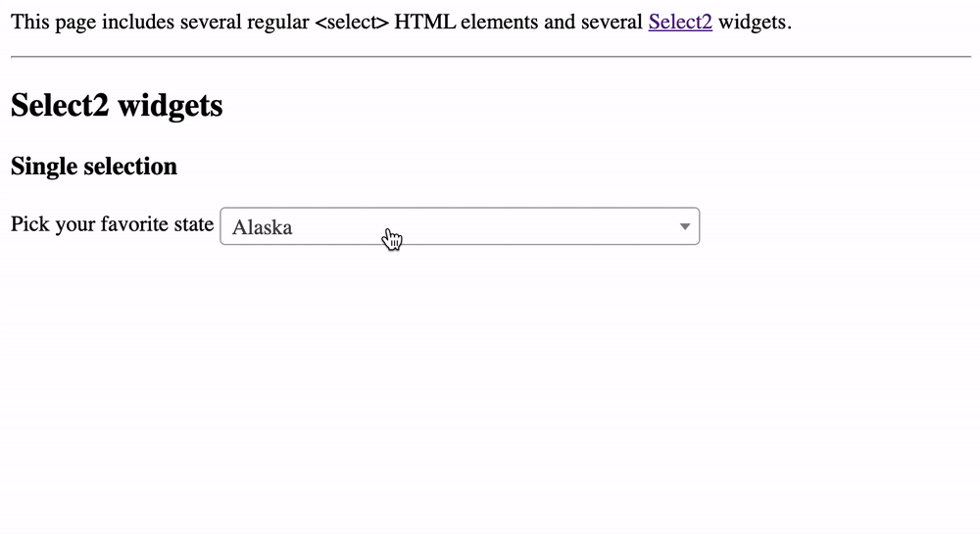The image size is (980, 534).
Task: Click the word "your" in the label
Action: click(75, 225)
